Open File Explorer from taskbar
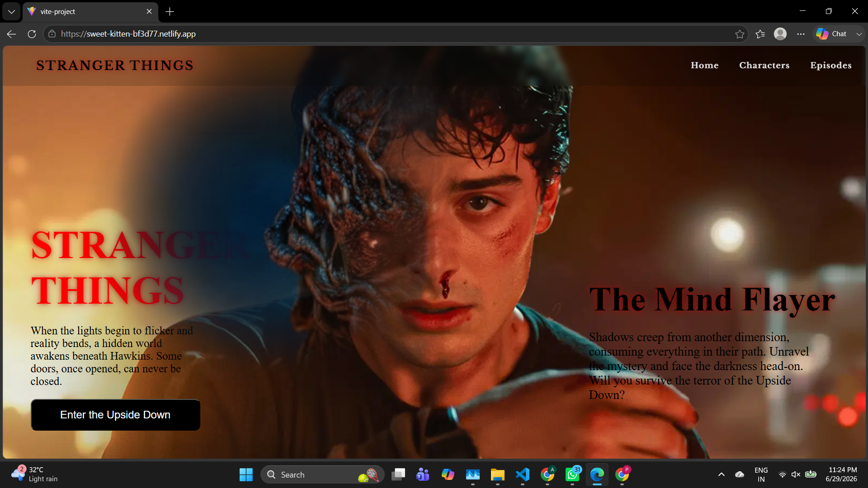The width and height of the screenshot is (868, 488). click(x=498, y=474)
